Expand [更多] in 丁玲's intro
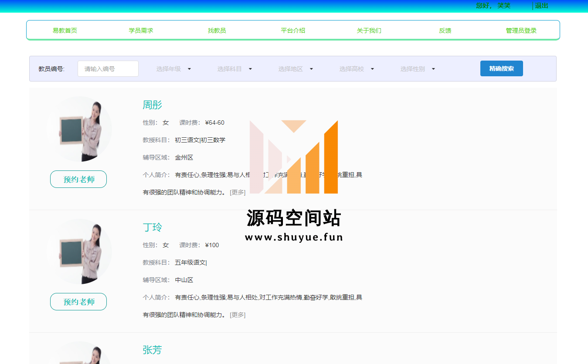This screenshot has width=588, height=364. point(238,315)
